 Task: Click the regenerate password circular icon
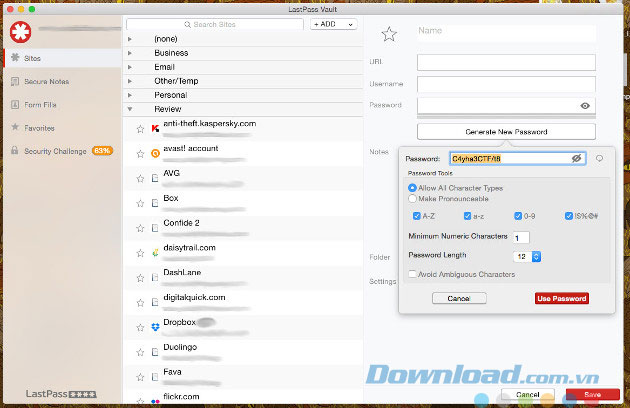point(599,158)
